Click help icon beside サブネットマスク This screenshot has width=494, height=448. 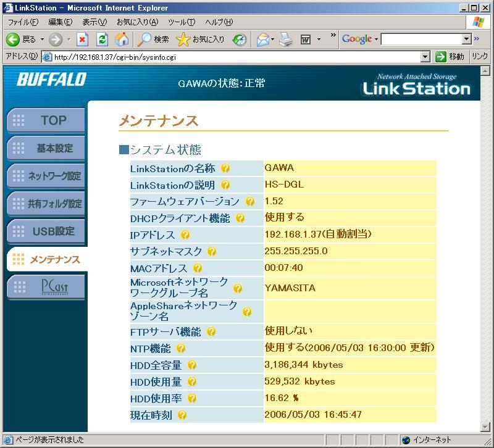(212, 251)
